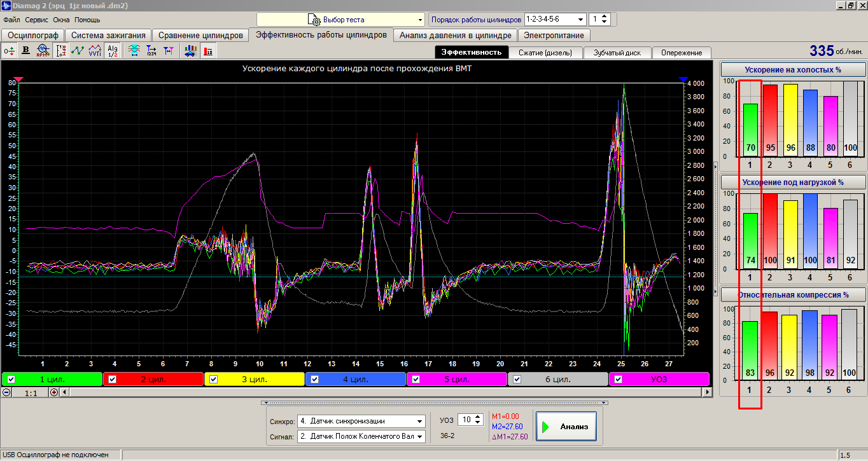Click the RPM magnifier icon
Image resolution: width=868 pixels, height=461 pixels.
coord(43,51)
